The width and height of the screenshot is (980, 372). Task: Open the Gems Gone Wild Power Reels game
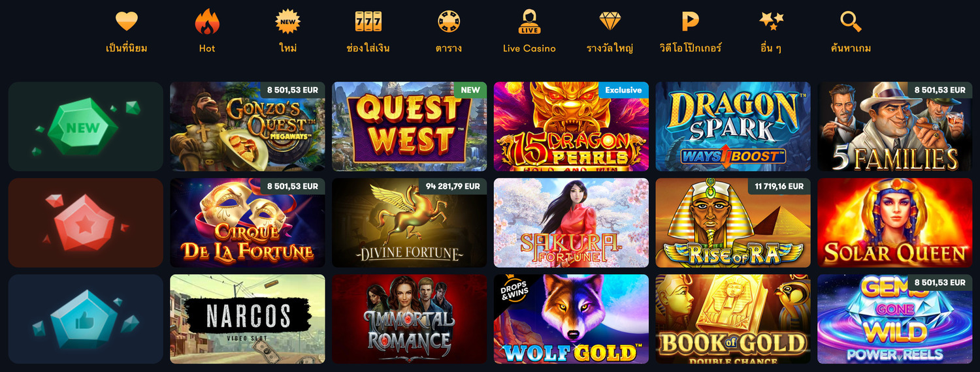(895, 319)
